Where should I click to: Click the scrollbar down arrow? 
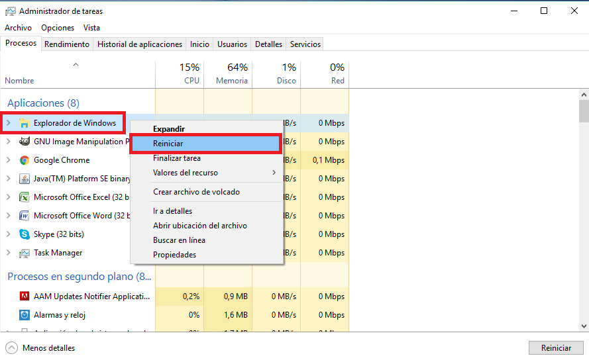584,326
